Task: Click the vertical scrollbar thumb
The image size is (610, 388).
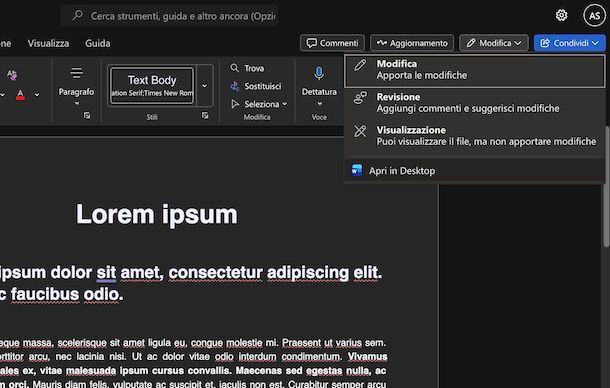Action: coord(606,187)
